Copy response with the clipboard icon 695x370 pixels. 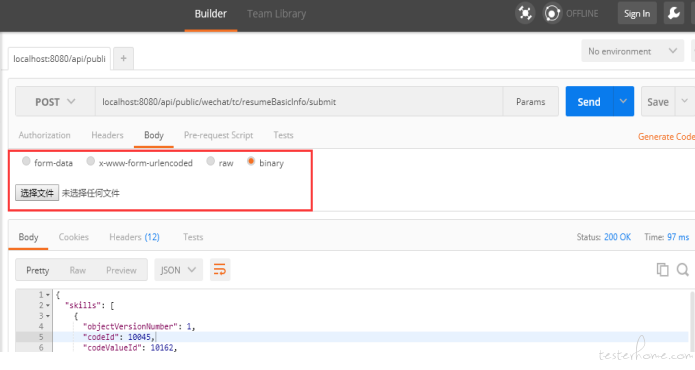point(662,269)
